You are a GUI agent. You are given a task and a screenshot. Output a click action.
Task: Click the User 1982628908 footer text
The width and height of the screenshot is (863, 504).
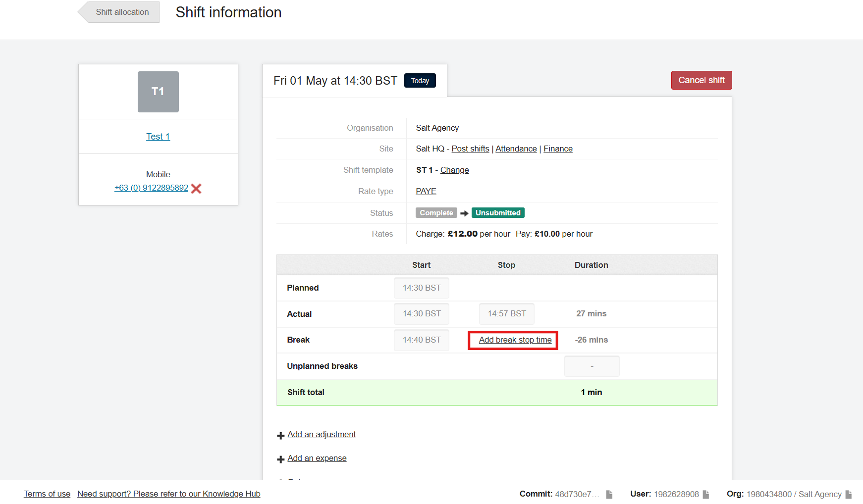pyautogui.click(x=665, y=494)
